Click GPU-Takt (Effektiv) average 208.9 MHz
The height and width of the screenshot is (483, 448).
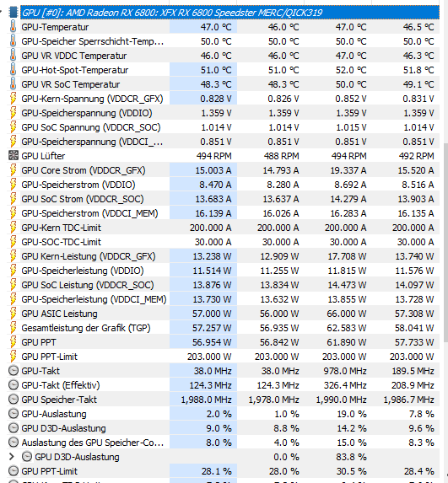[x=413, y=385]
